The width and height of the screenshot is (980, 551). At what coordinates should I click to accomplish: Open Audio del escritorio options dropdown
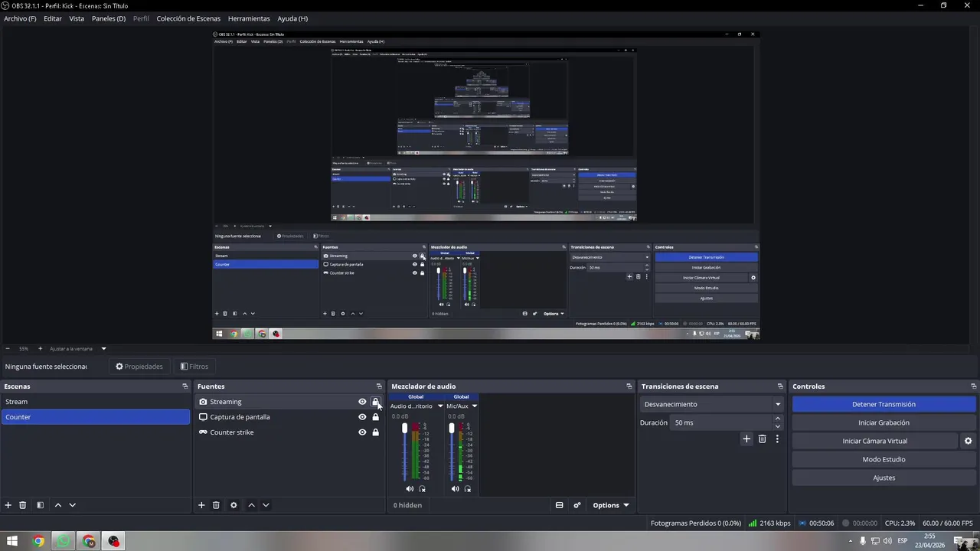(x=440, y=406)
